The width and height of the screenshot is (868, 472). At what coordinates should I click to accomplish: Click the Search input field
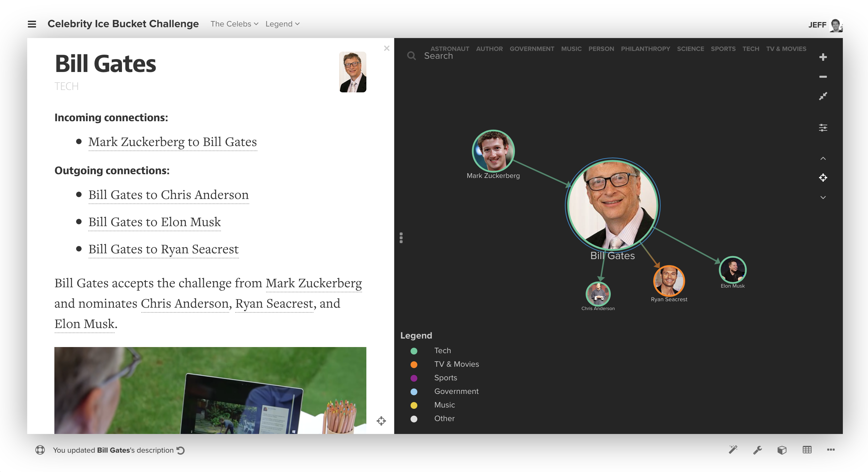click(x=438, y=56)
